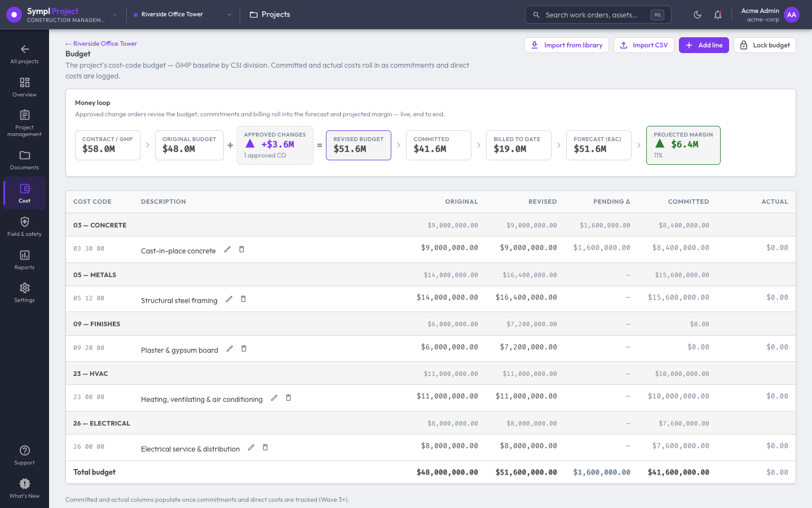Delete Structural steel framing line

(x=243, y=299)
